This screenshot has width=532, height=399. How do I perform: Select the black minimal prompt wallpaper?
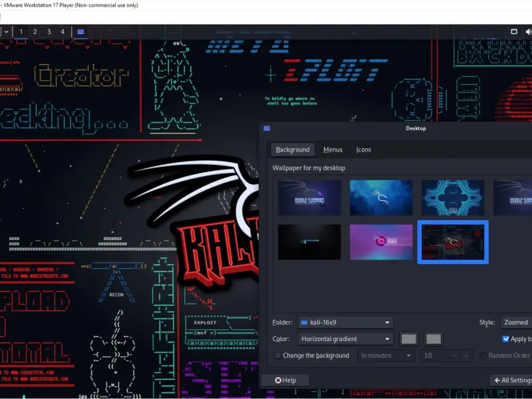coord(309,242)
